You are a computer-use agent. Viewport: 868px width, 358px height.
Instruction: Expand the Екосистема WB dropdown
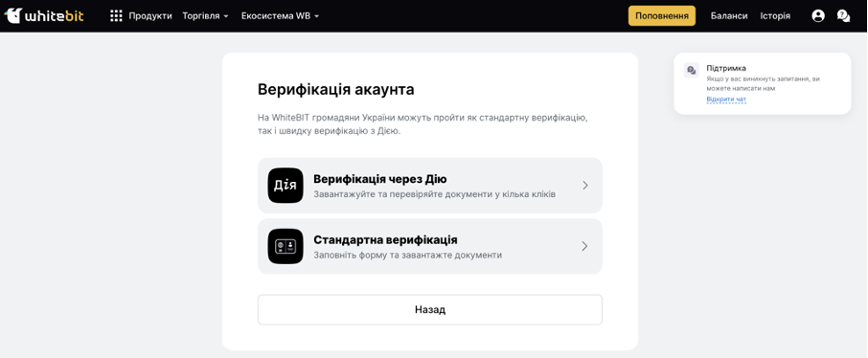280,16
